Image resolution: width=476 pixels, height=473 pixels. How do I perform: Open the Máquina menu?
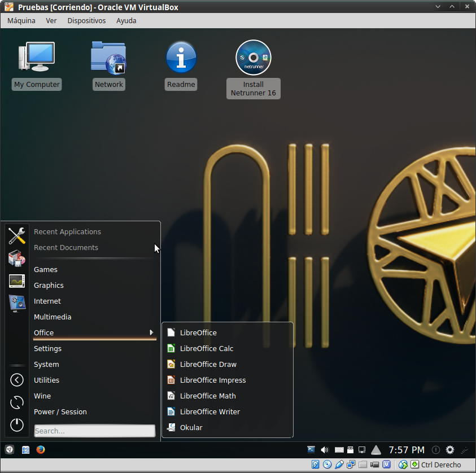(x=21, y=20)
